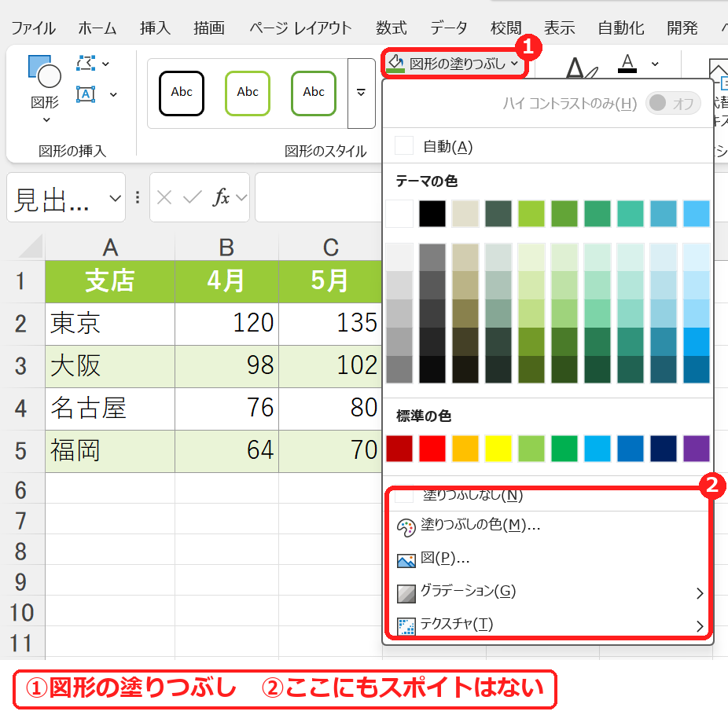Click the paint bucket fill icon
Viewport: 728px width, 715px height.
pyautogui.click(x=395, y=63)
